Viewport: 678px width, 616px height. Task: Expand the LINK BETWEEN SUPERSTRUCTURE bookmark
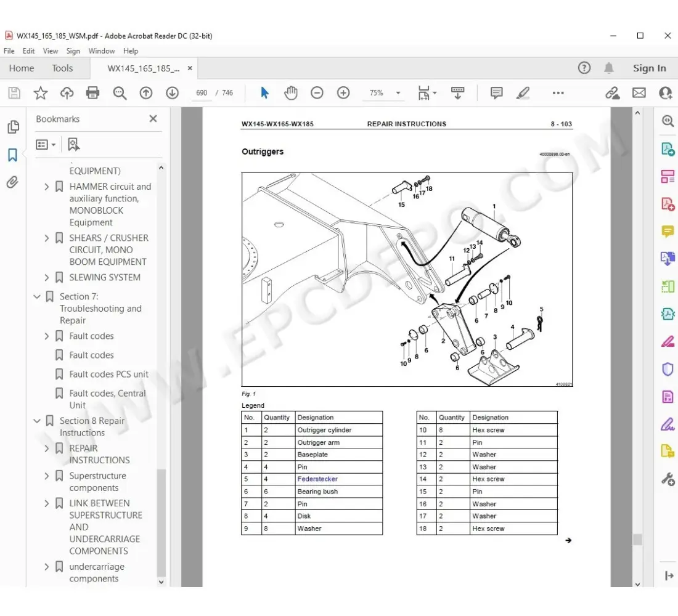tap(47, 504)
